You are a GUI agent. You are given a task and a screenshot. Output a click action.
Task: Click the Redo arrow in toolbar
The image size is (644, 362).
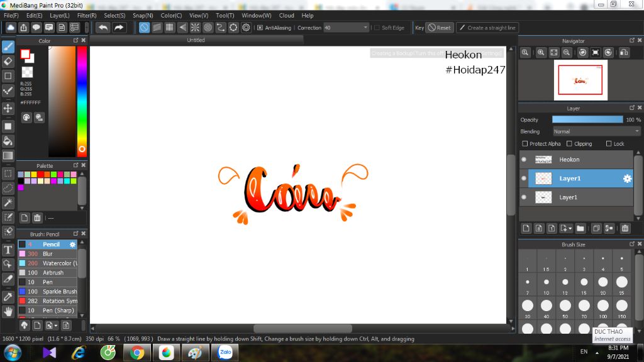pyautogui.click(x=119, y=28)
